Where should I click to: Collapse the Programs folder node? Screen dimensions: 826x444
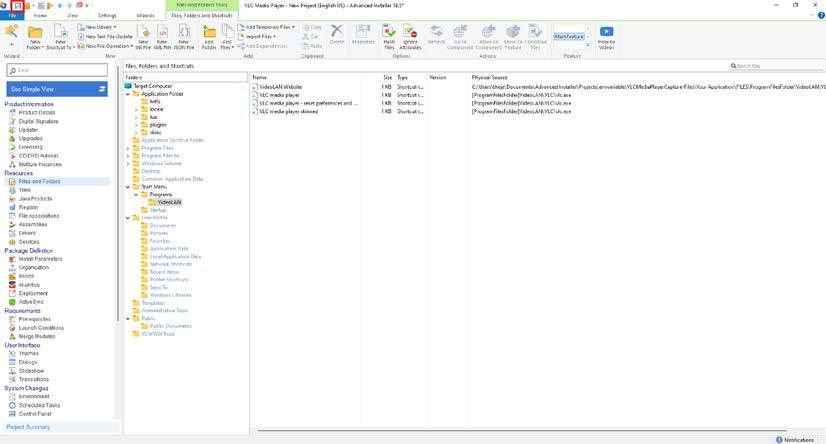[x=136, y=195]
